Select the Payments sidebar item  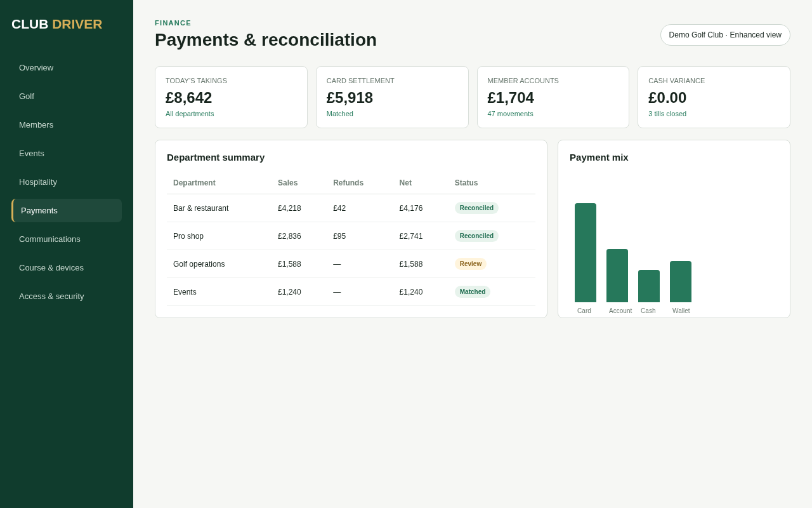[x=67, y=210]
